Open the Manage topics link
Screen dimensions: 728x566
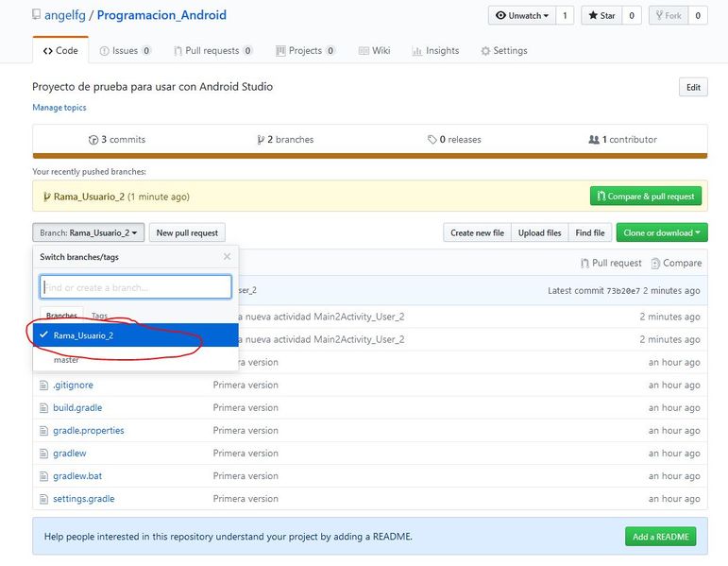[x=59, y=108]
